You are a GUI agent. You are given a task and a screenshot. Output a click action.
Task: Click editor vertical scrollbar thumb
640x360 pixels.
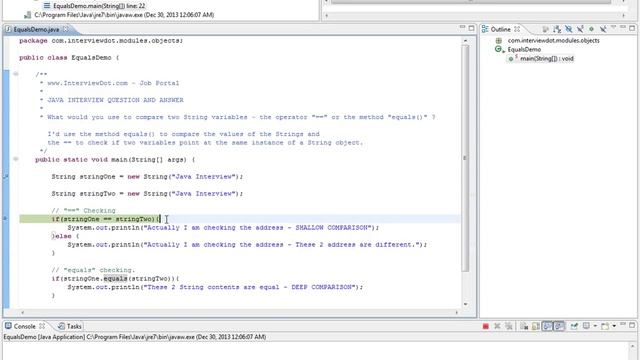465,158
